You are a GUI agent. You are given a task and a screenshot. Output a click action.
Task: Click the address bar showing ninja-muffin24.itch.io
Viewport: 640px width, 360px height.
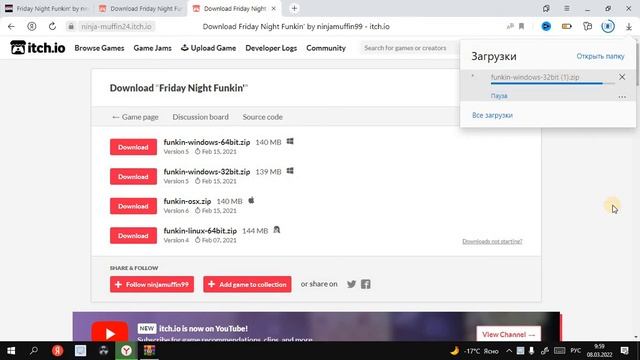(116, 27)
